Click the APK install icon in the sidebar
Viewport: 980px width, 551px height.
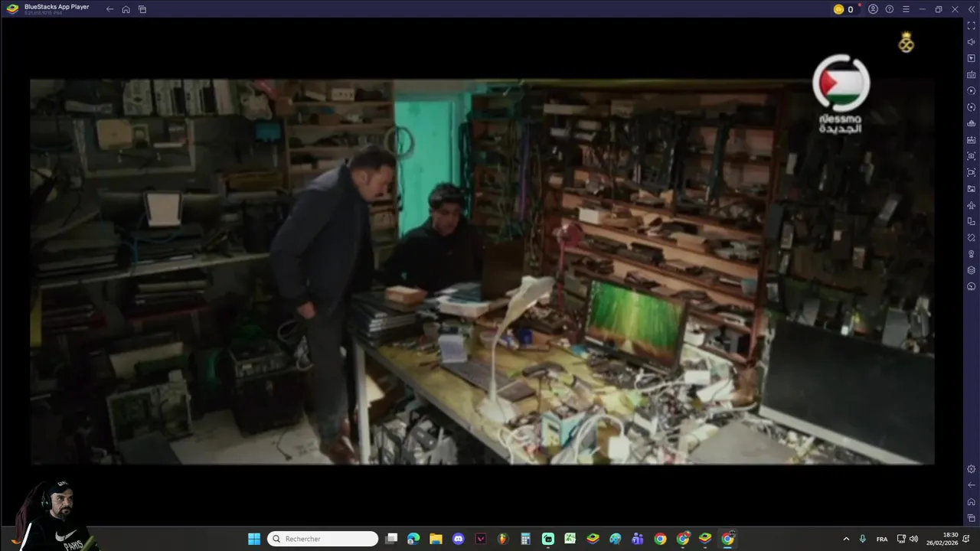coord(972,140)
